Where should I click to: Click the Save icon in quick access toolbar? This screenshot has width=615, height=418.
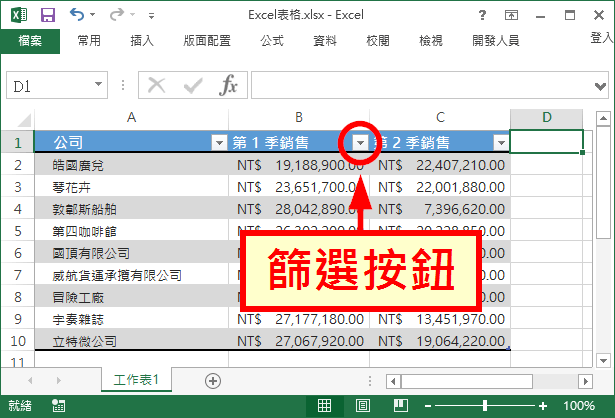tap(48, 15)
